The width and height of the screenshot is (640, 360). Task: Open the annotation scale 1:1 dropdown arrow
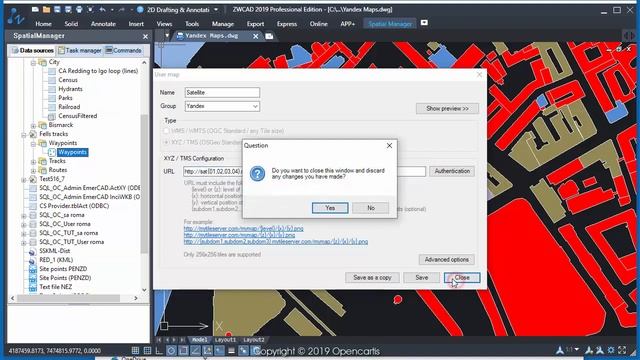(x=577, y=350)
